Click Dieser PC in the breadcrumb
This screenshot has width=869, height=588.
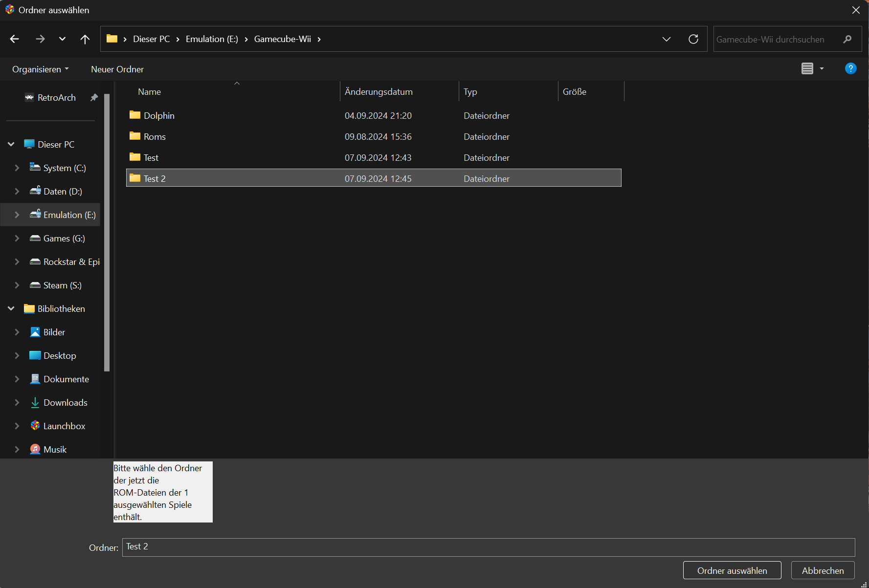[152, 39]
